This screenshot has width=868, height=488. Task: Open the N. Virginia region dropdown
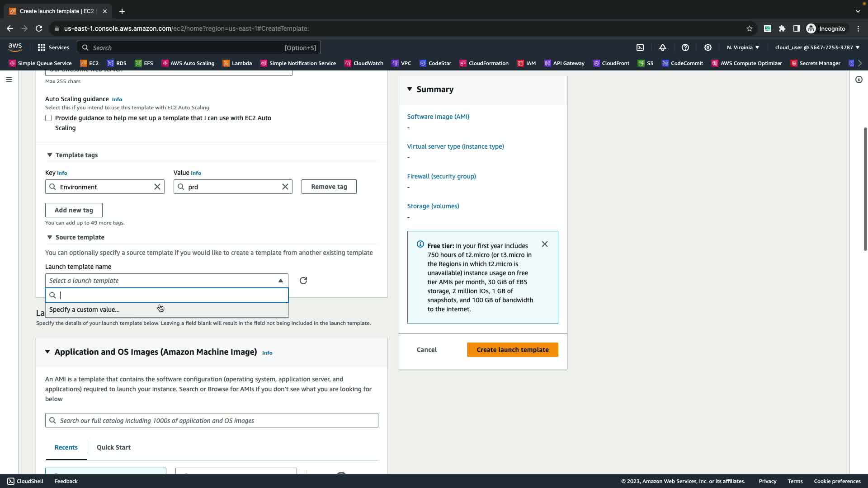click(743, 47)
